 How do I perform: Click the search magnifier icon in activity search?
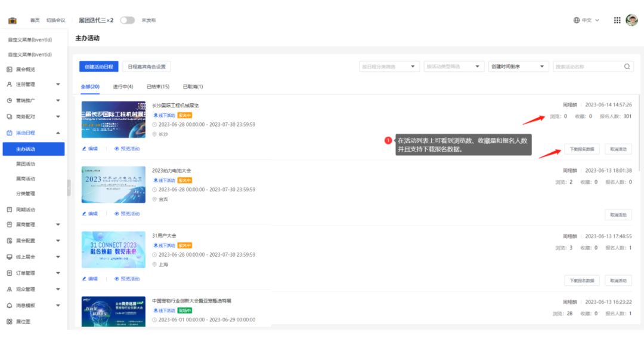point(627,66)
